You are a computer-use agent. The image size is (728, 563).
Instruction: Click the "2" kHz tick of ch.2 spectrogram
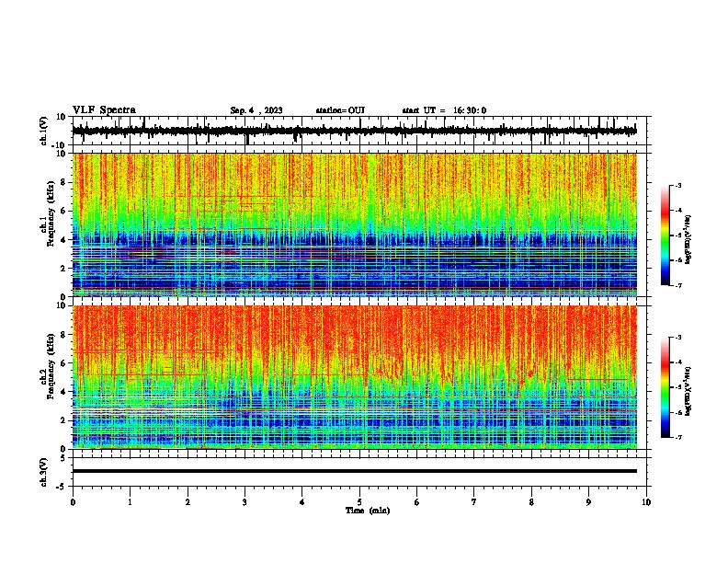[x=63, y=420]
